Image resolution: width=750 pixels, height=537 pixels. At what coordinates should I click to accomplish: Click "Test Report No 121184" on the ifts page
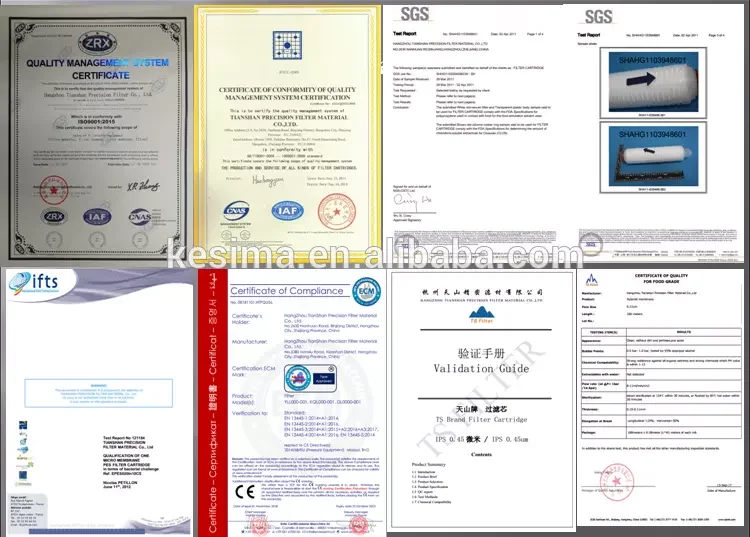point(123,438)
